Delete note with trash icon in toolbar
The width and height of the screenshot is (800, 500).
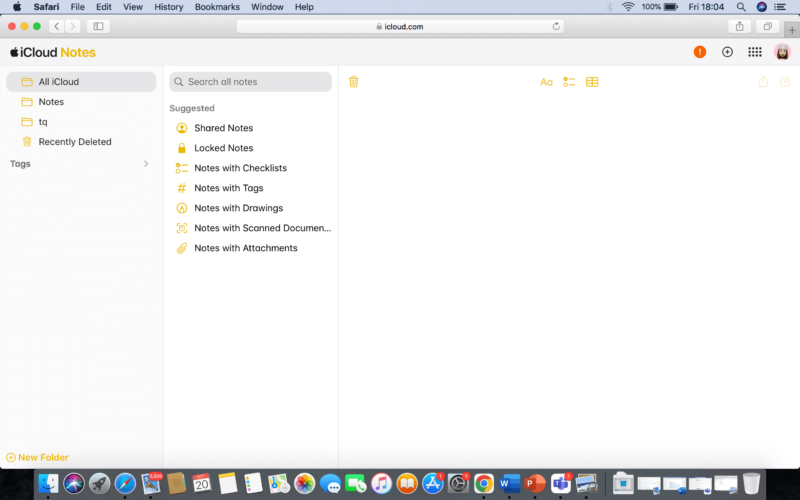(354, 82)
